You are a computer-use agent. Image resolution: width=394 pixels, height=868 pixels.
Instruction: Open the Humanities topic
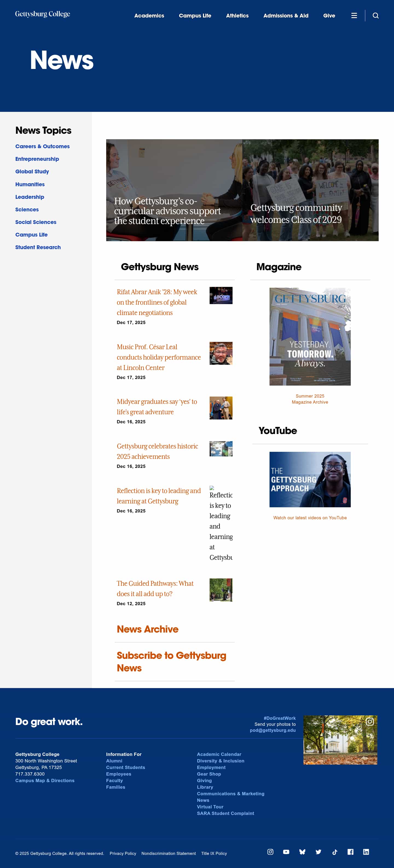click(30, 184)
